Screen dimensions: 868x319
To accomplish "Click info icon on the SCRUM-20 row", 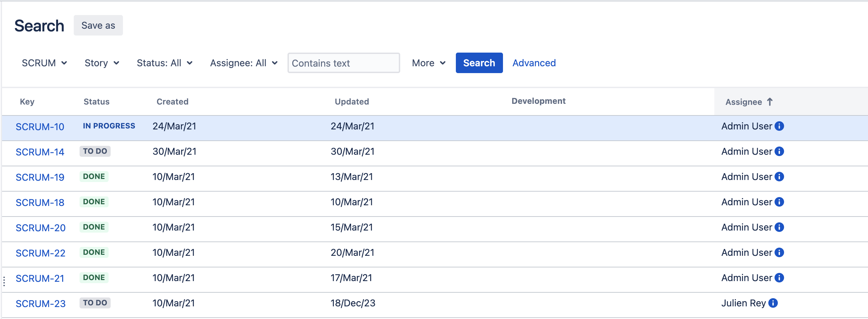I will point(779,227).
